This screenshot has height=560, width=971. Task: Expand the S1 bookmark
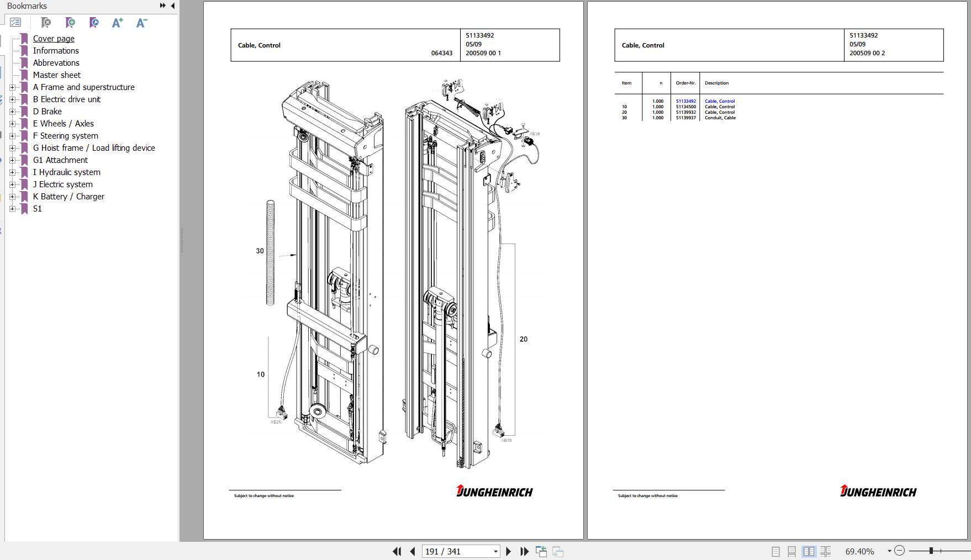[x=13, y=209]
